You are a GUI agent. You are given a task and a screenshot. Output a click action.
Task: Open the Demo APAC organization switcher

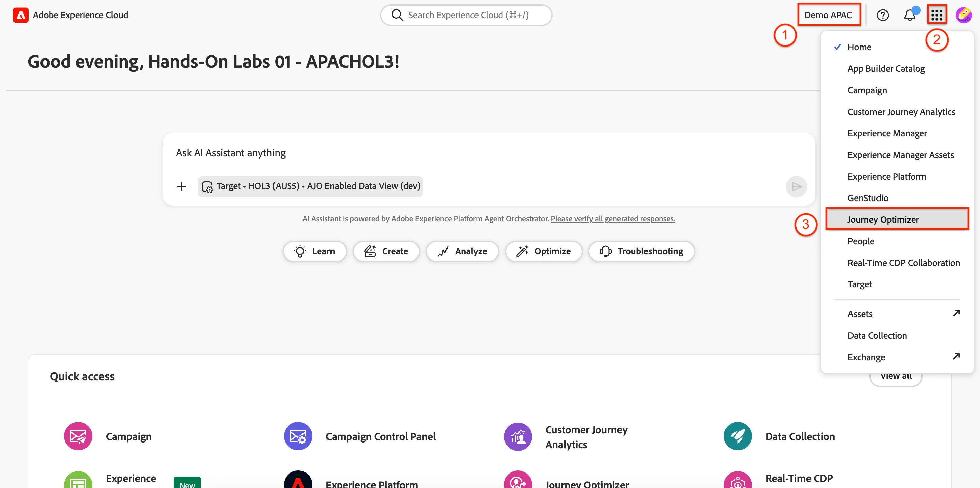[829, 15]
